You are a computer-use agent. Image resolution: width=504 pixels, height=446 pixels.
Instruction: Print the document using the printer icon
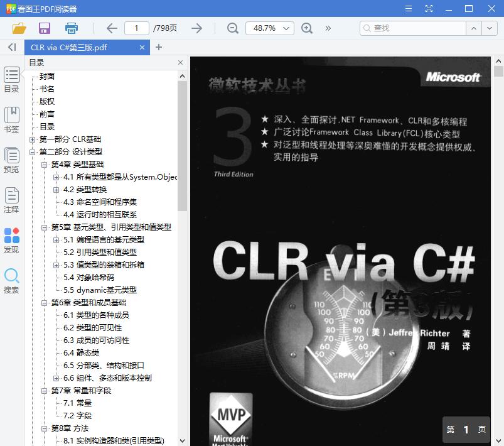pos(72,28)
